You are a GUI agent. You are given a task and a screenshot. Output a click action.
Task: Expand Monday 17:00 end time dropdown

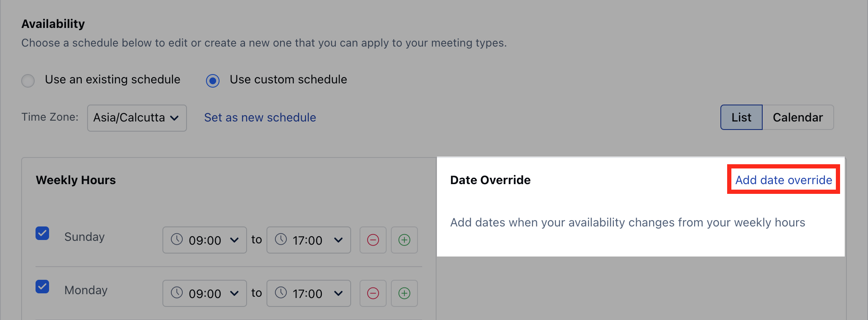point(309,293)
